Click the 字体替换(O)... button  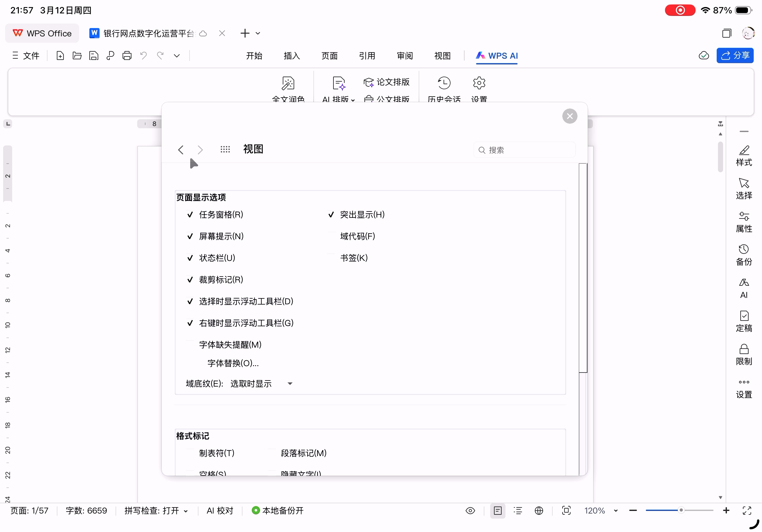tap(233, 363)
